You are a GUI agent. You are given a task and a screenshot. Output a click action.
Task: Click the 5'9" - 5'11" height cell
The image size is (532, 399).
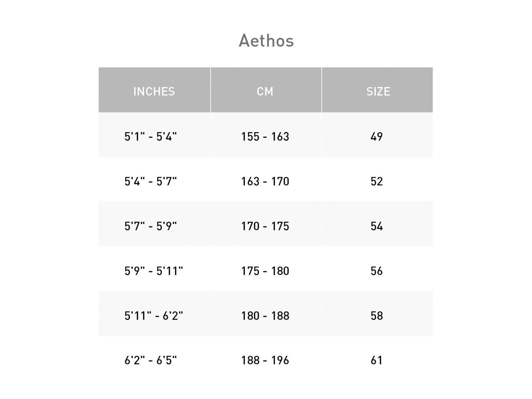pyautogui.click(x=154, y=271)
